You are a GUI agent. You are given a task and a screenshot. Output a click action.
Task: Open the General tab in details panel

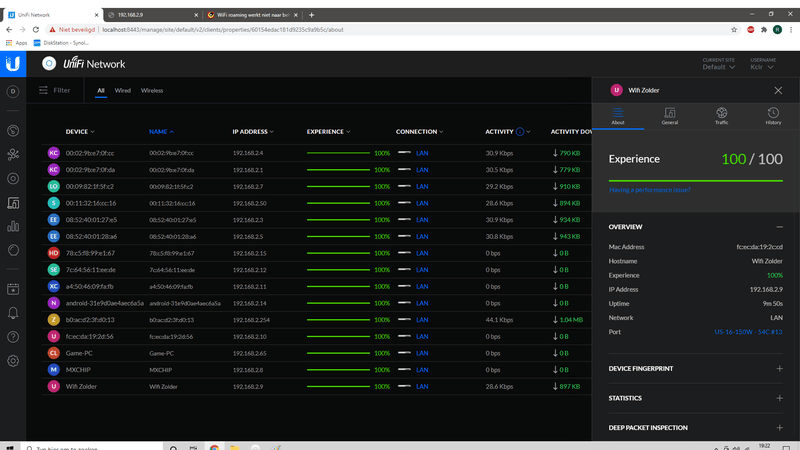pos(670,116)
